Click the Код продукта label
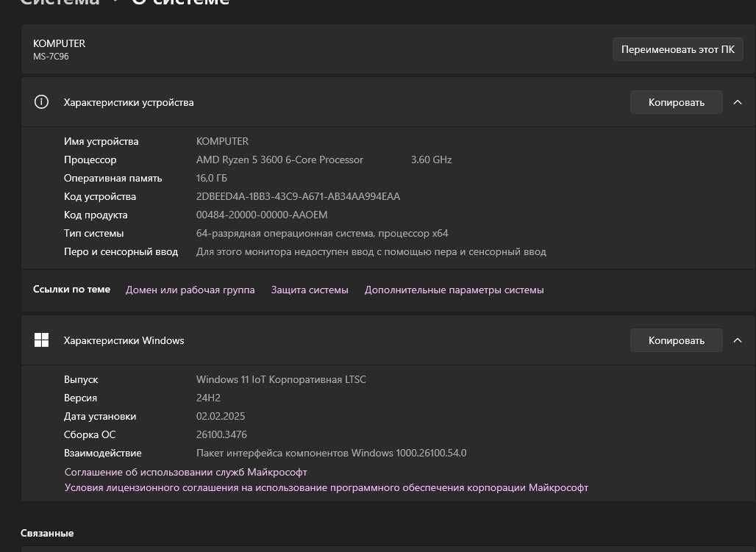The width and height of the screenshot is (756, 552). 96,215
